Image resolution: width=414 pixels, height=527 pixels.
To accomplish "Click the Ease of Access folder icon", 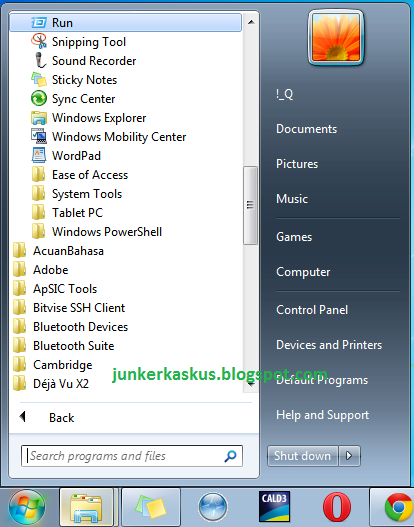I will pos(39,175).
